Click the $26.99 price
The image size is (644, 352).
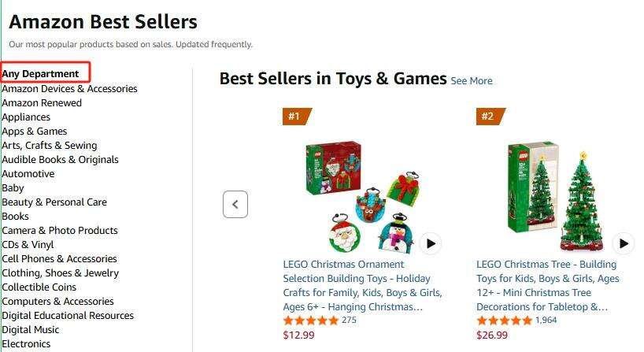[492, 335]
